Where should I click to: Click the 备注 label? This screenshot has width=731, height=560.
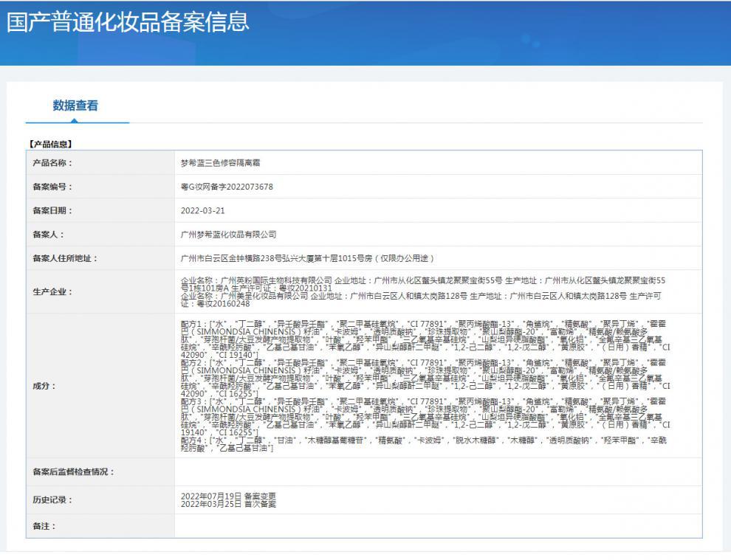coord(44,526)
